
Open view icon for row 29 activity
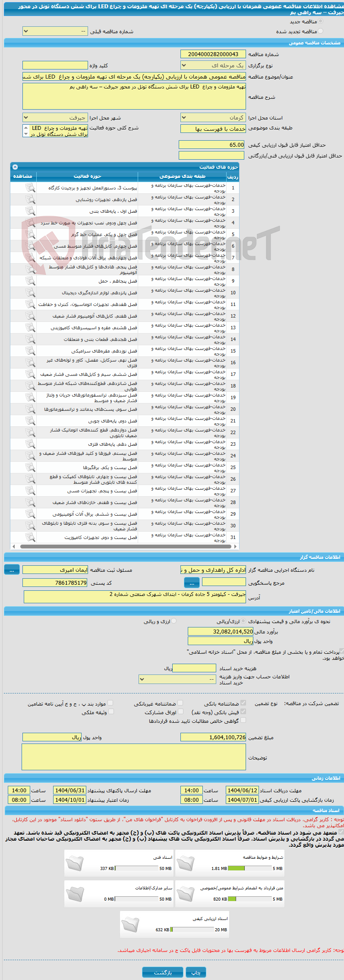[30, 514]
